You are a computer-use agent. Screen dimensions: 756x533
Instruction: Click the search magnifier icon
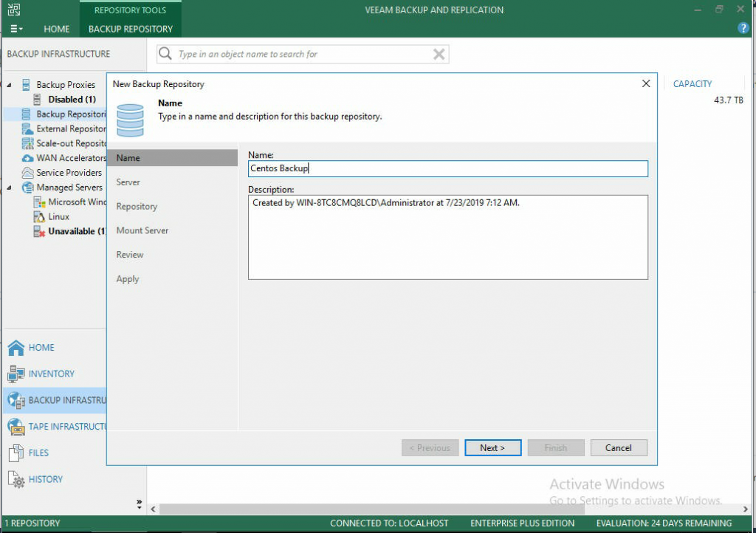point(165,53)
